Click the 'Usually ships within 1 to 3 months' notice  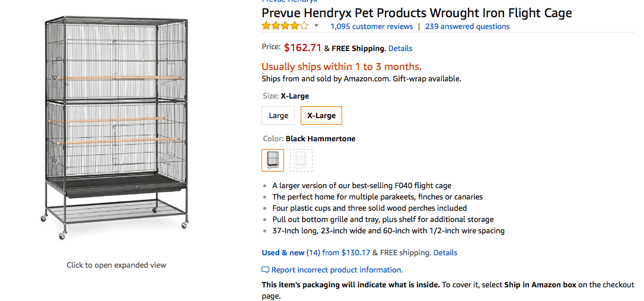342,66
